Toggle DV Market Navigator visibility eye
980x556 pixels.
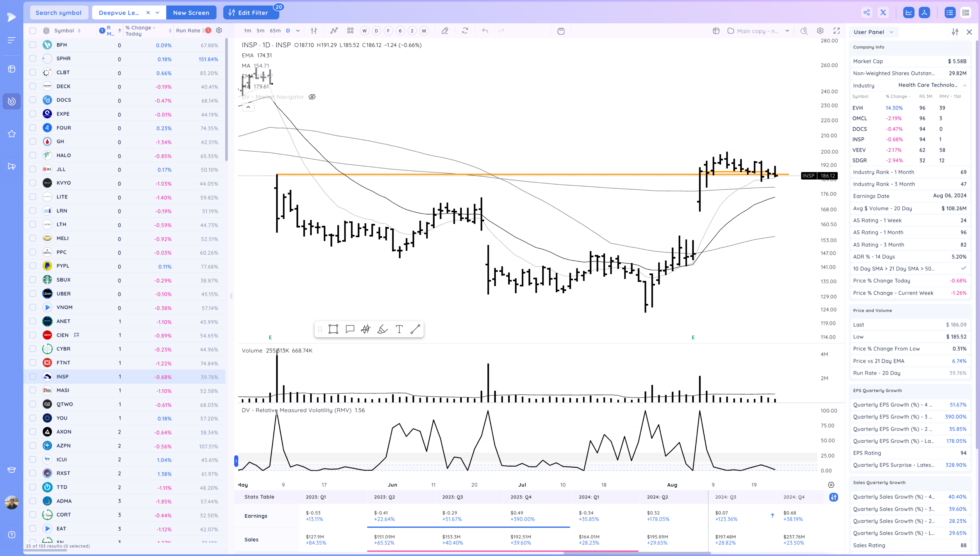(312, 97)
